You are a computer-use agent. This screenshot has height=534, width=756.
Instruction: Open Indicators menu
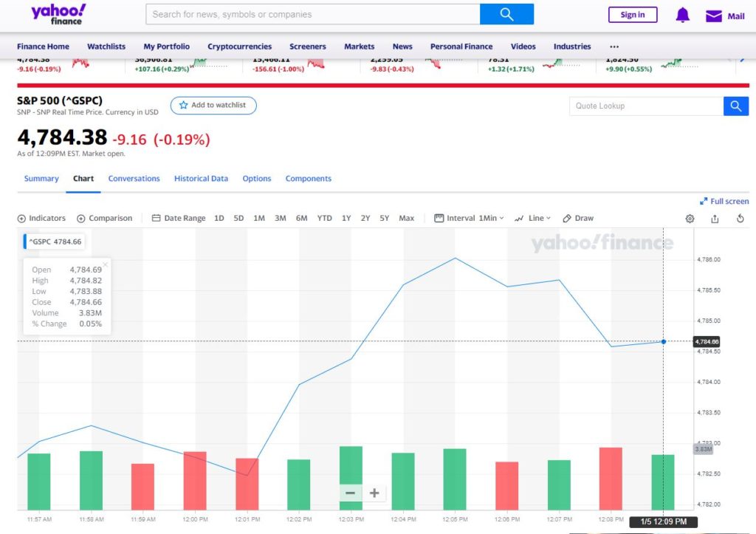(x=41, y=218)
